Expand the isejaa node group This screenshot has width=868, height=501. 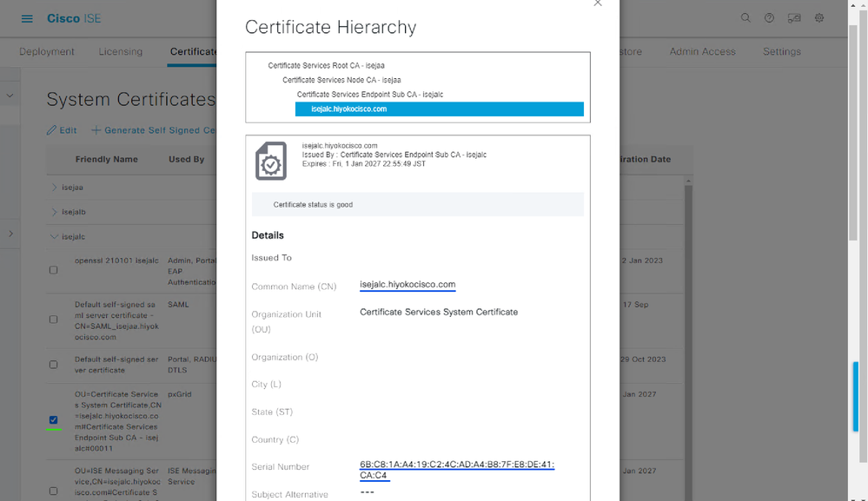click(54, 188)
